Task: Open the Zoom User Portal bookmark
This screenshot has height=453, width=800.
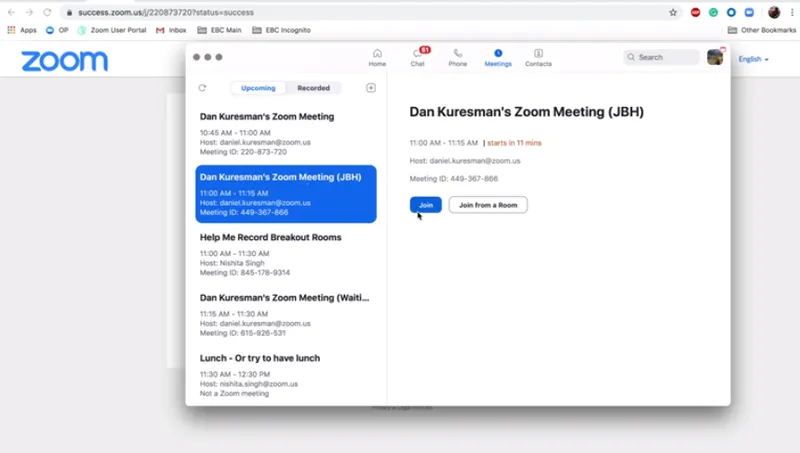Action: click(112, 30)
